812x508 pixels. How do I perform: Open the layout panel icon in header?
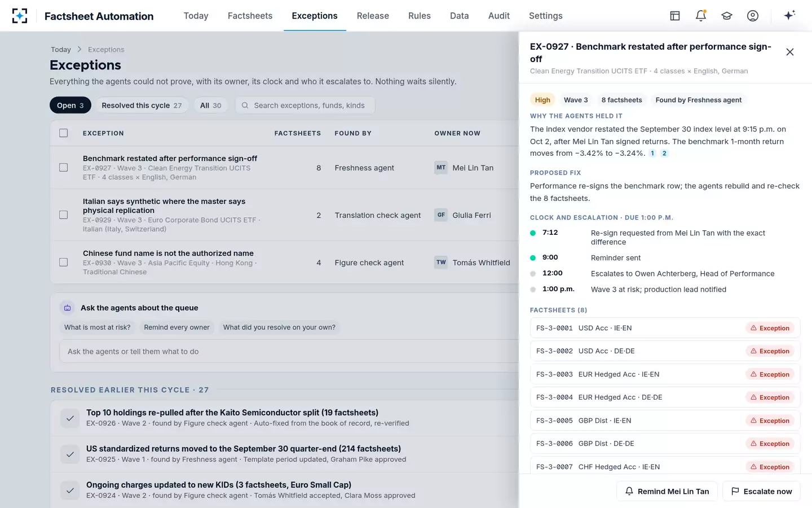[675, 16]
